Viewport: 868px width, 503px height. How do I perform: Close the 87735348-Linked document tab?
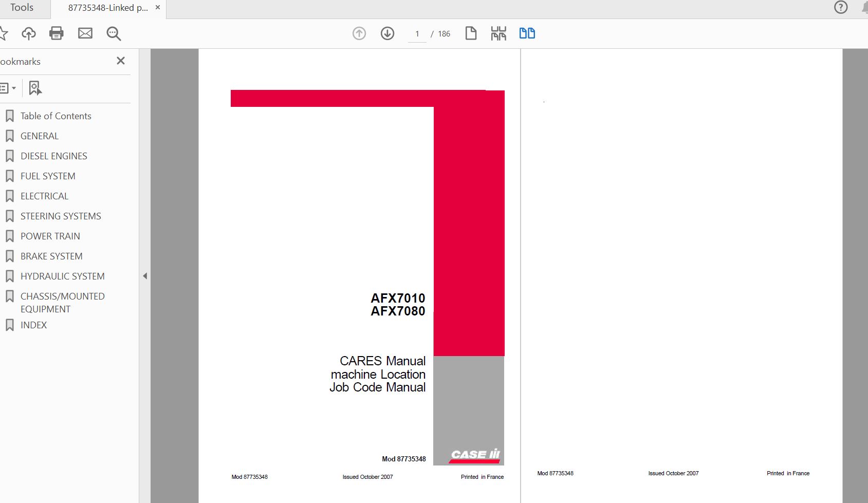158,7
